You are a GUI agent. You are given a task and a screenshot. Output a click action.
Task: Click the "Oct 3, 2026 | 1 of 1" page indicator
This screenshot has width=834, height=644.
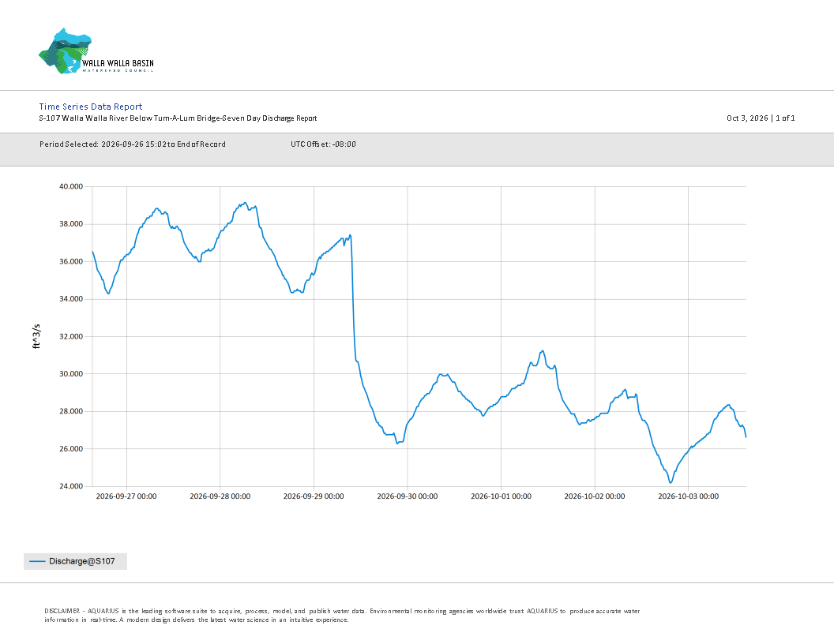761,118
